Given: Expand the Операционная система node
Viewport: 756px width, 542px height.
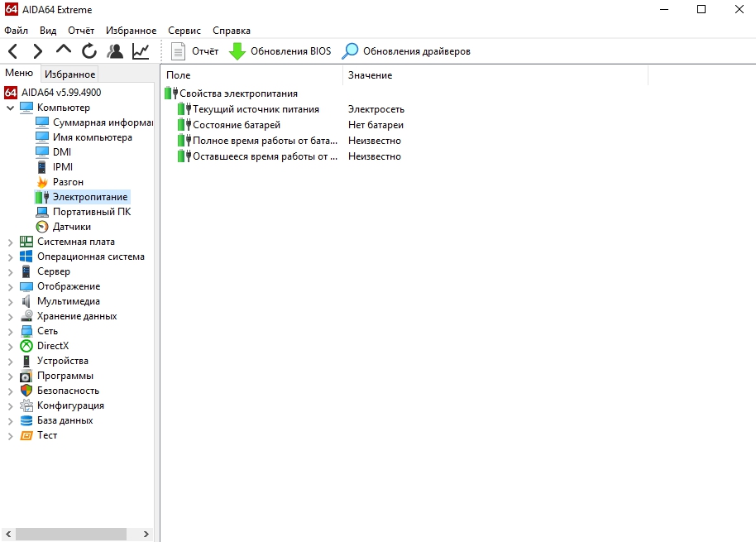Looking at the screenshot, I should pos(10,257).
